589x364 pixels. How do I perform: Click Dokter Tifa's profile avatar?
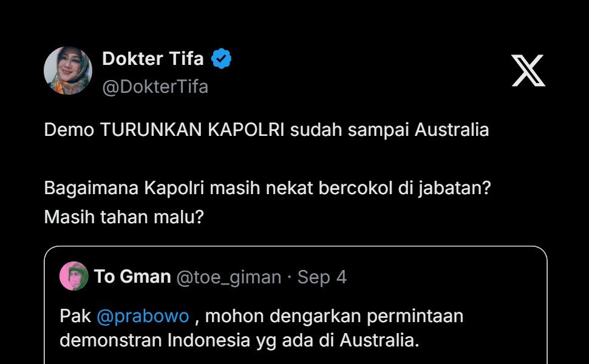tap(68, 70)
